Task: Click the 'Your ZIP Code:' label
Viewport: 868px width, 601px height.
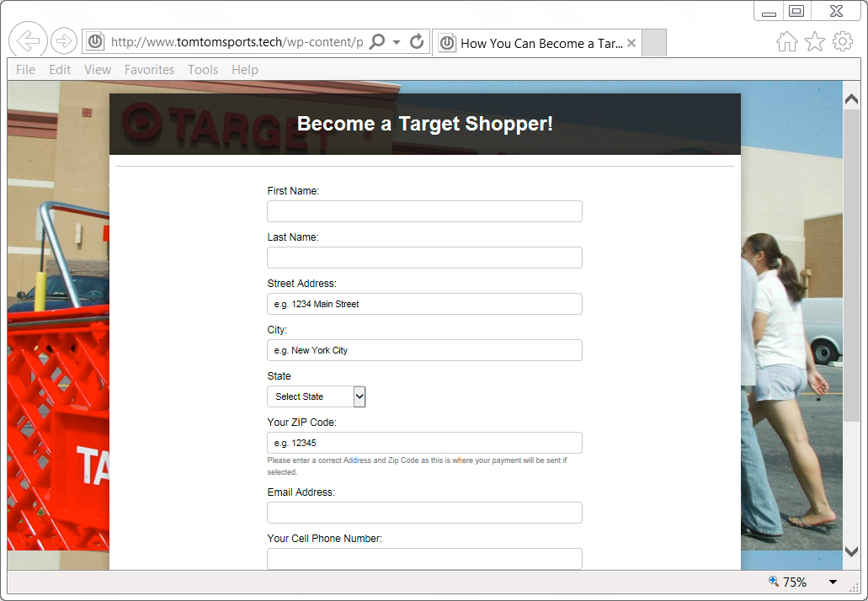Action: [301, 423]
